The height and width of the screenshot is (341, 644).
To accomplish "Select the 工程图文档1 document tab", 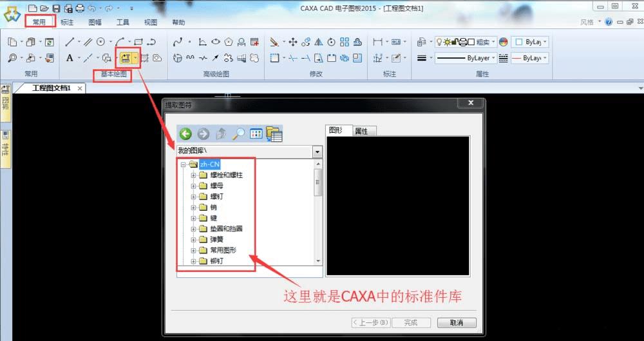I will click(52, 88).
